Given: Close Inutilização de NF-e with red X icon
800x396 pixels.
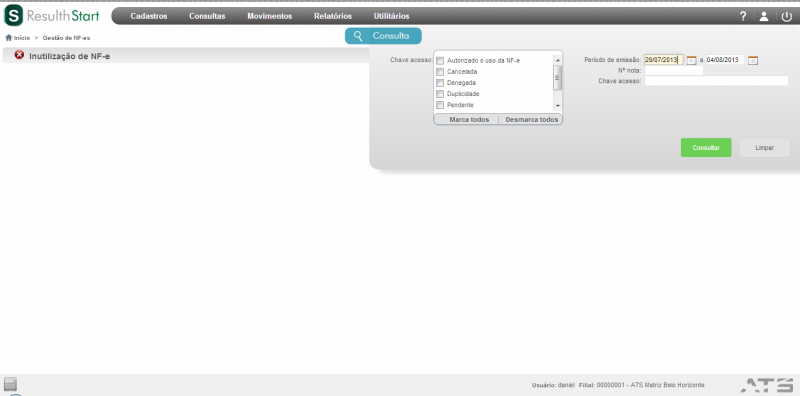Looking at the screenshot, I should click(19, 55).
